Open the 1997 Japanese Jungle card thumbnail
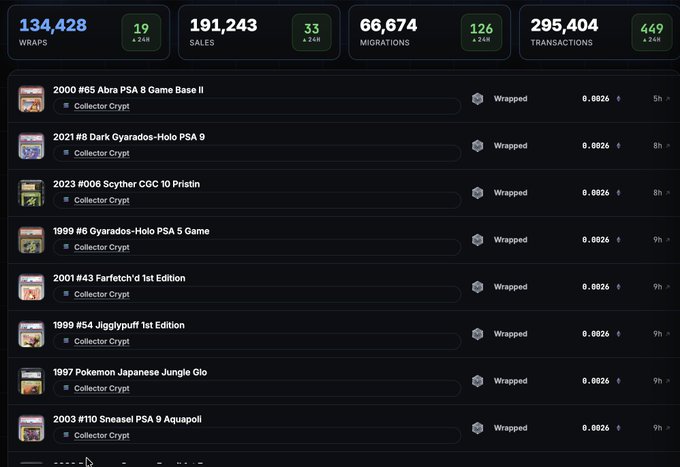The image size is (680, 467). click(x=31, y=381)
